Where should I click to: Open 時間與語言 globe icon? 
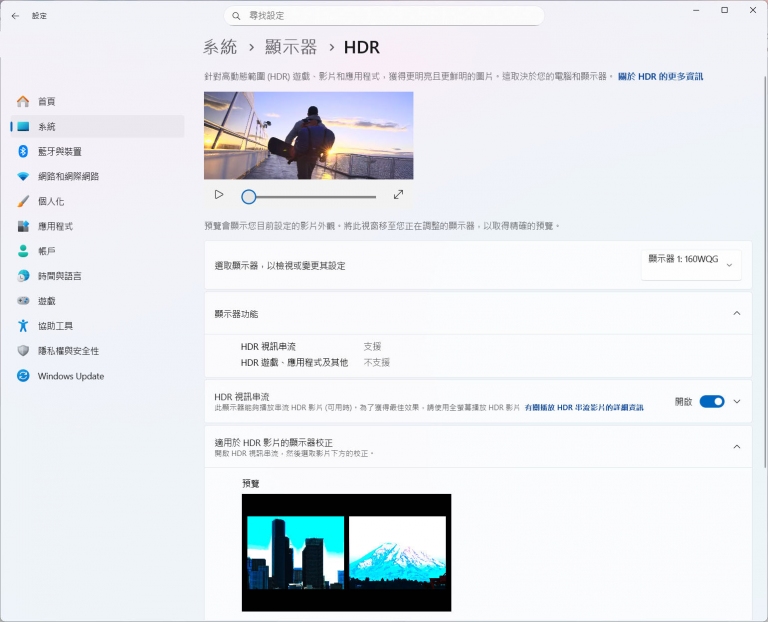(x=23, y=276)
